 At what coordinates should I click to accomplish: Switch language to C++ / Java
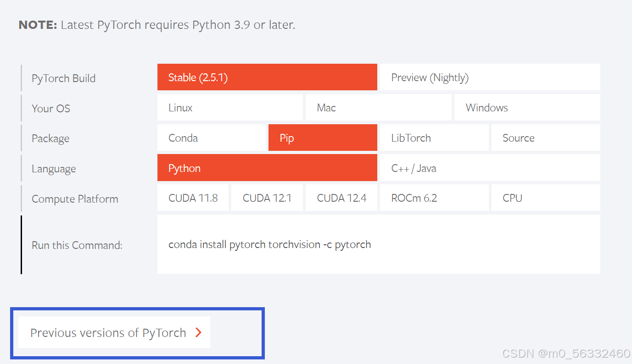click(x=489, y=168)
